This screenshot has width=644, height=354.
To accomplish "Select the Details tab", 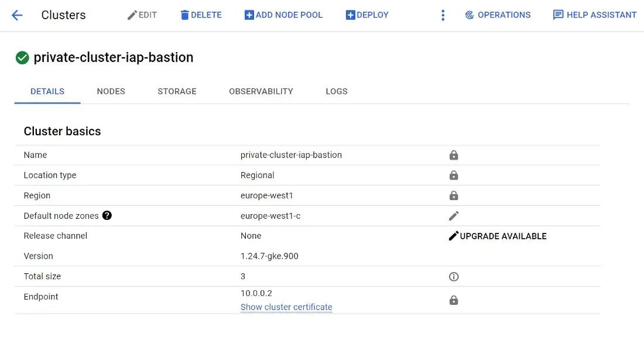I will pyautogui.click(x=47, y=91).
